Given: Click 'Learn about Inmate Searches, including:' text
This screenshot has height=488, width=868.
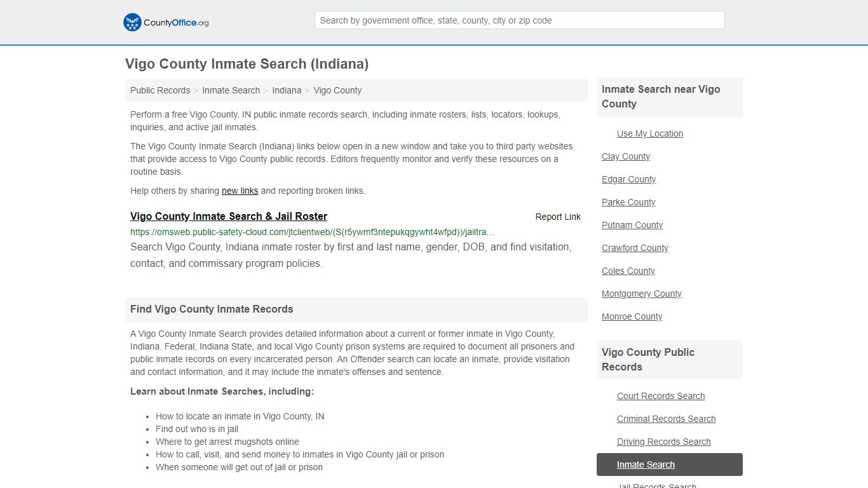Looking at the screenshot, I should click(x=222, y=391).
